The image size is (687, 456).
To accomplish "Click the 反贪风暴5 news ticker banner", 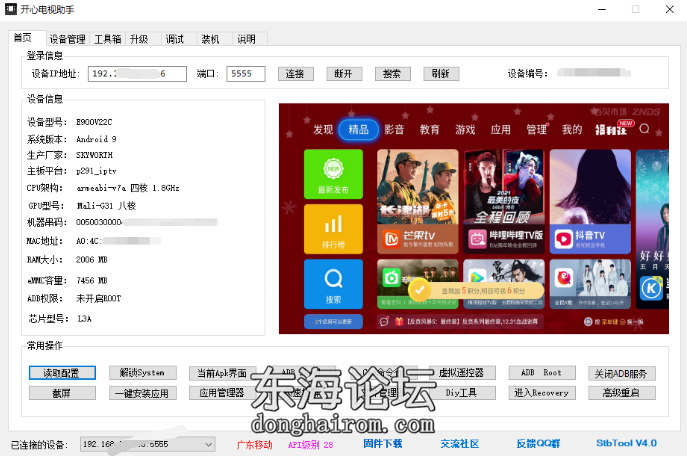I will (460, 322).
